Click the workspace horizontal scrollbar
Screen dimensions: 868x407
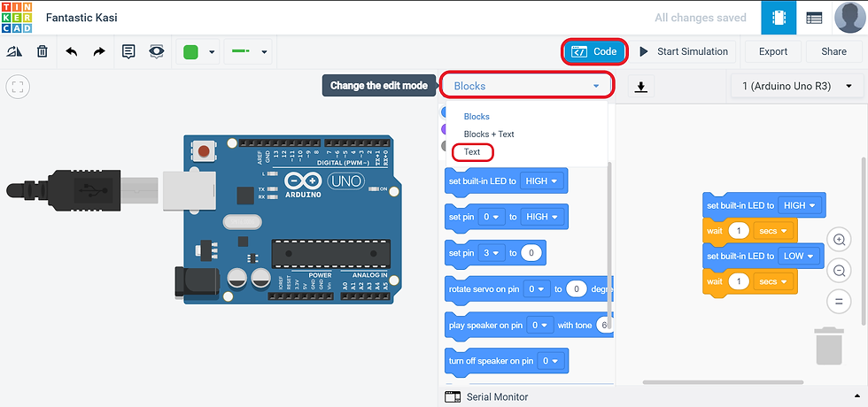[x=723, y=382]
